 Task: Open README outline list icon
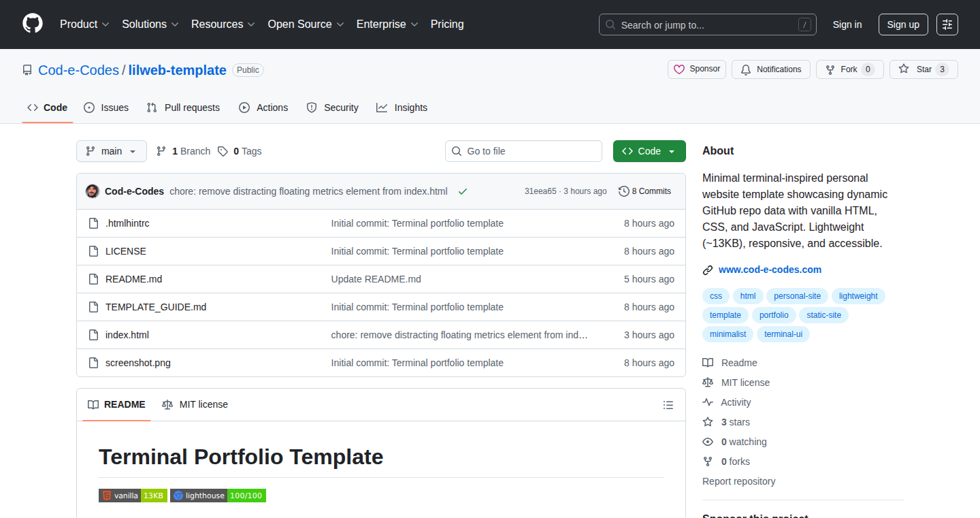[x=668, y=405]
